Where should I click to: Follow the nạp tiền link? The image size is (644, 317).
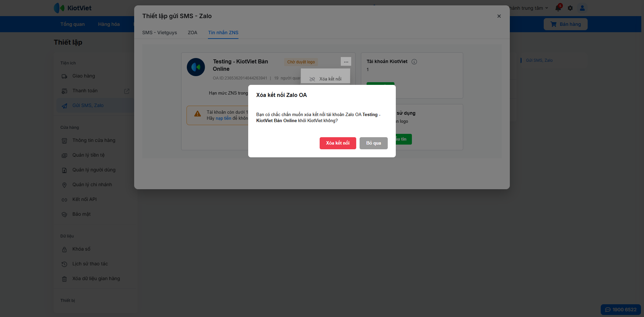pyautogui.click(x=223, y=118)
